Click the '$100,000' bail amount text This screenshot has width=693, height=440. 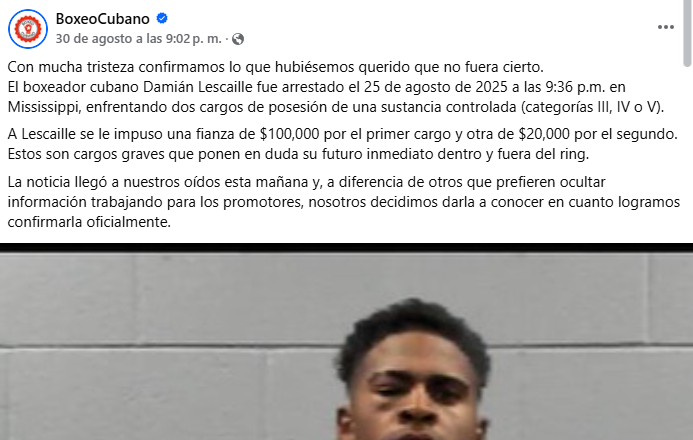click(x=289, y=134)
